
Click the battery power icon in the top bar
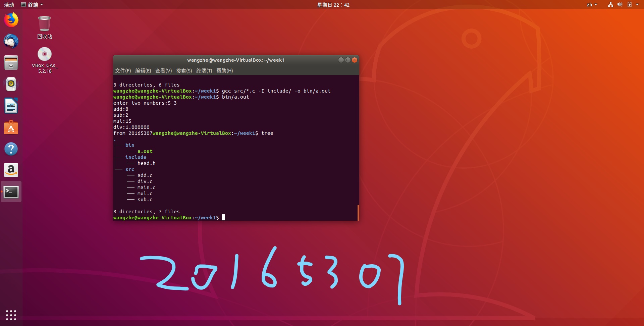pyautogui.click(x=629, y=5)
